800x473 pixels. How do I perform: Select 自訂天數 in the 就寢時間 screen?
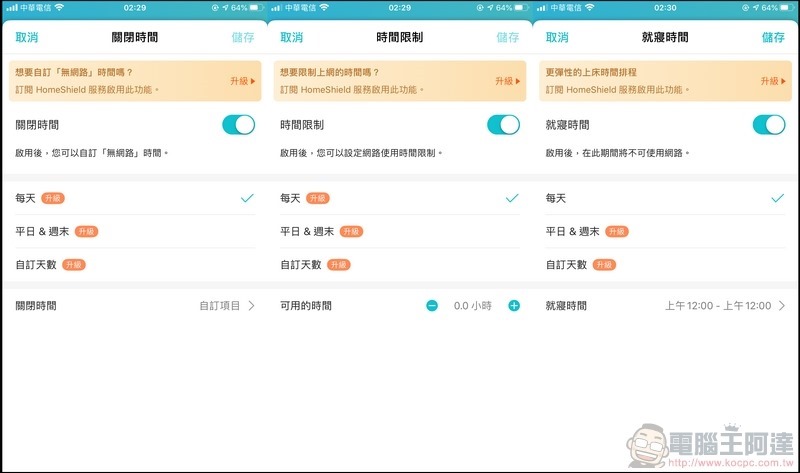(665, 264)
